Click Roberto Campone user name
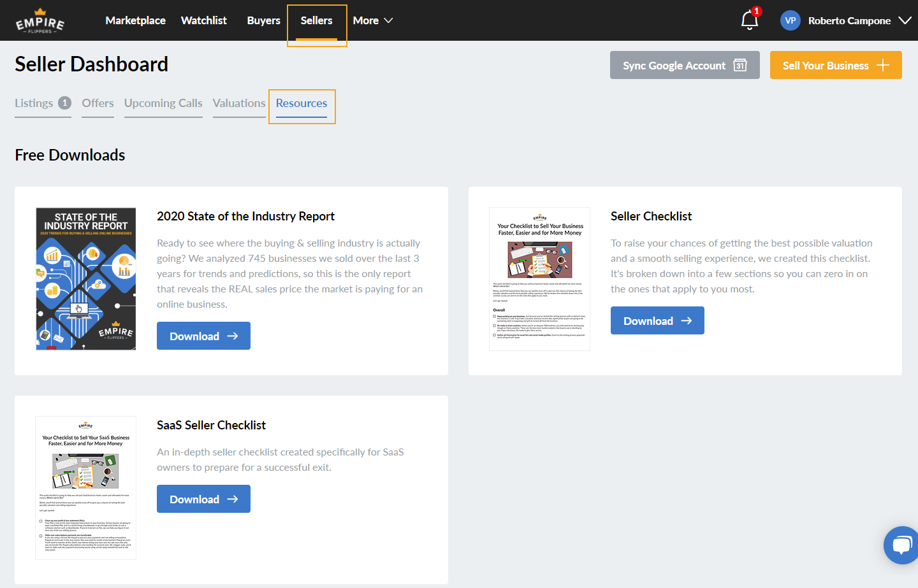The height and width of the screenshot is (588, 918). tap(849, 20)
